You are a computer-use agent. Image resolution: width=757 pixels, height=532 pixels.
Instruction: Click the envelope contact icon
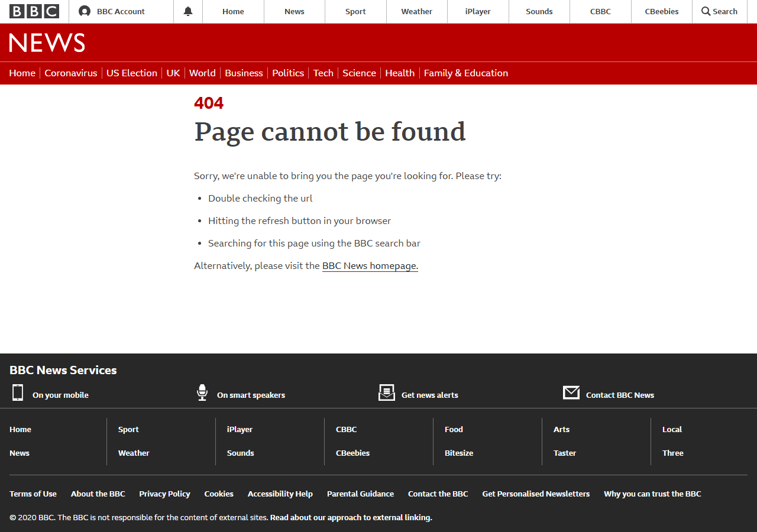[x=571, y=392]
